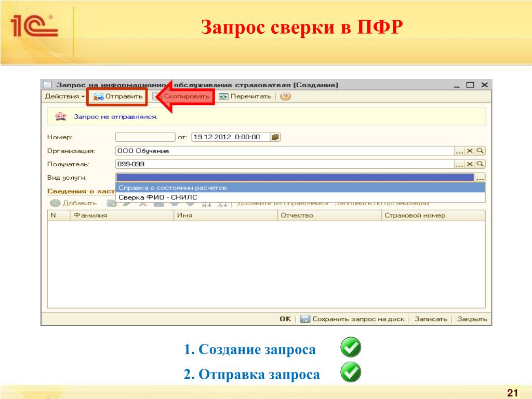The image size is (532, 399).
Task: Maximize the request window
Action: pos(470,85)
